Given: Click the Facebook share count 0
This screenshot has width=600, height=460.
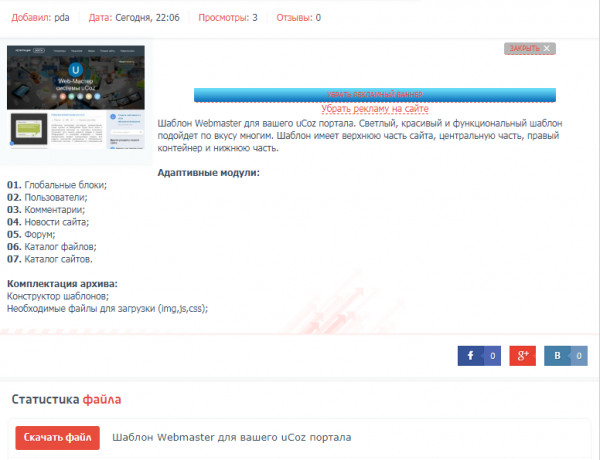Looking at the screenshot, I should pos(492,356).
